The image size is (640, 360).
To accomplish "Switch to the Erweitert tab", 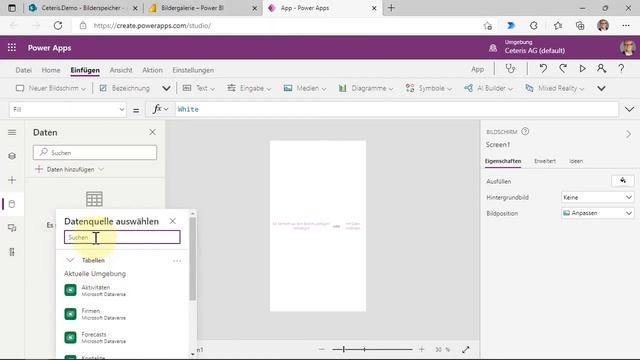I will [545, 161].
